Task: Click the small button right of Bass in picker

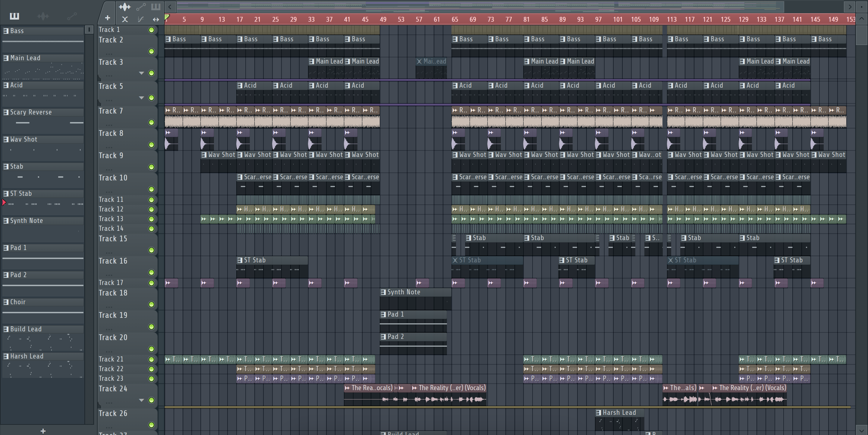Action: [89, 30]
